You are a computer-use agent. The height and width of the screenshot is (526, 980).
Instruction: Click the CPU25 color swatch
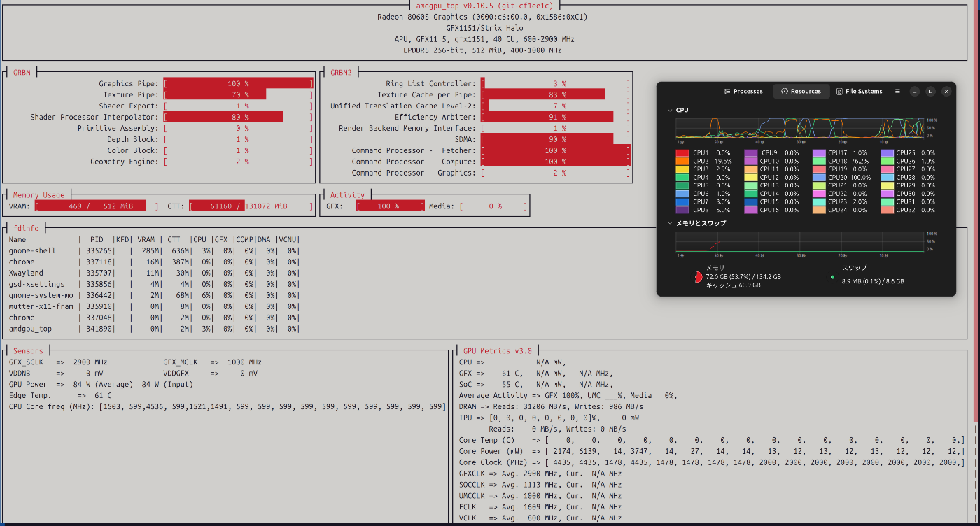888,152
